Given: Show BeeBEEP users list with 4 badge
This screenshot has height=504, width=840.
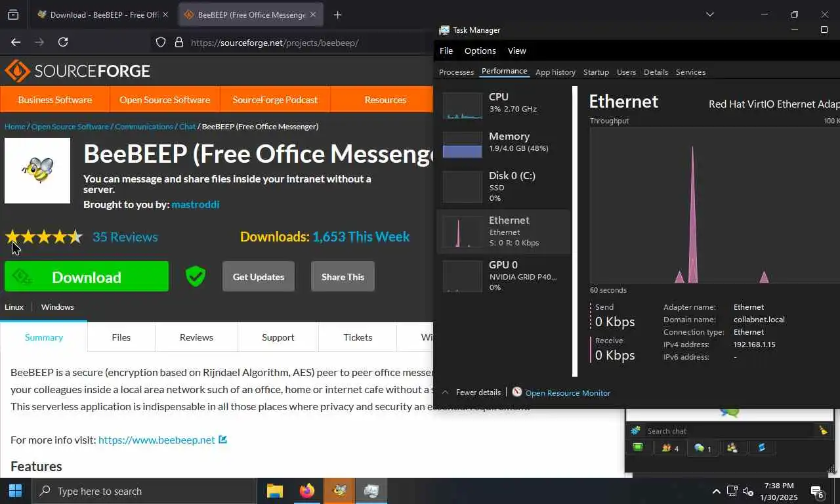Looking at the screenshot, I should coord(670,448).
